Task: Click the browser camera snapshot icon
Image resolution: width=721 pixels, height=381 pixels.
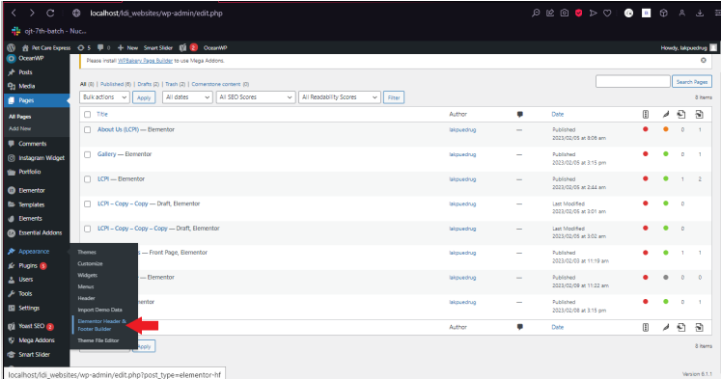Action: click(564, 13)
